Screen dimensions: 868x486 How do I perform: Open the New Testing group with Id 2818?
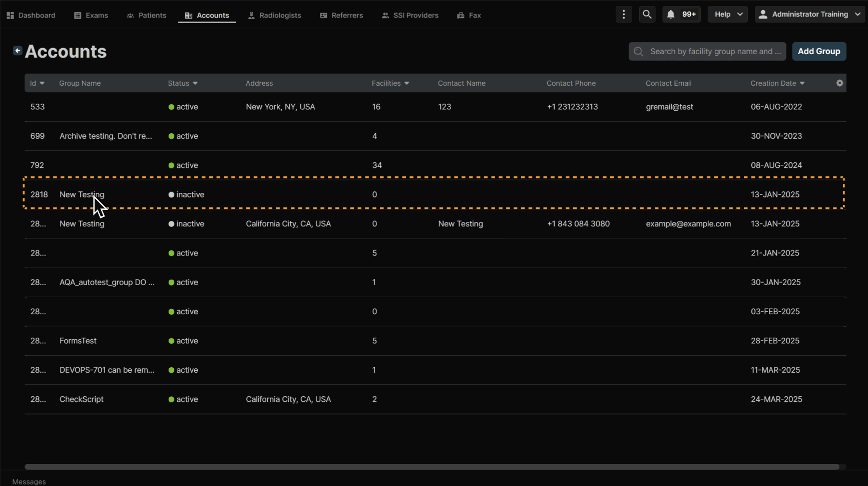436,194
